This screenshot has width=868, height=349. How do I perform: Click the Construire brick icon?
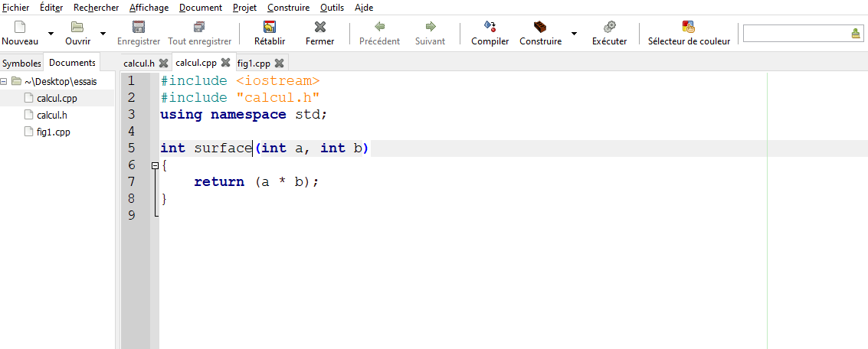[x=540, y=28]
